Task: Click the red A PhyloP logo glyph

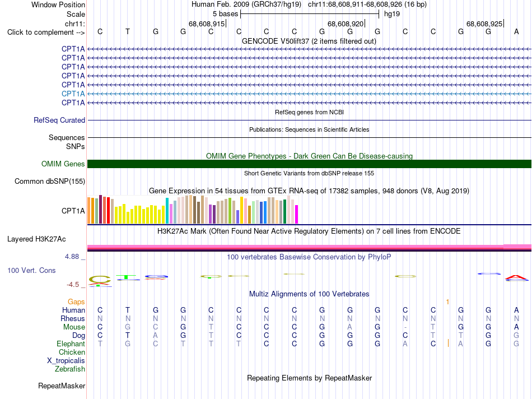Action: click(516, 278)
